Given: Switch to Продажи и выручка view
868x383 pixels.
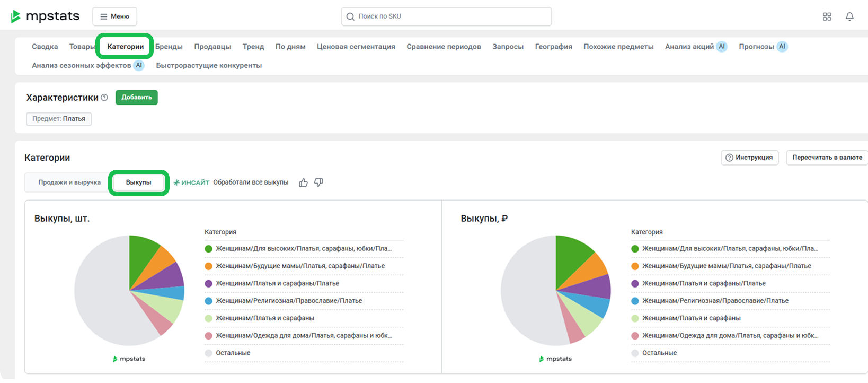Looking at the screenshot, I should click(69, 182).
